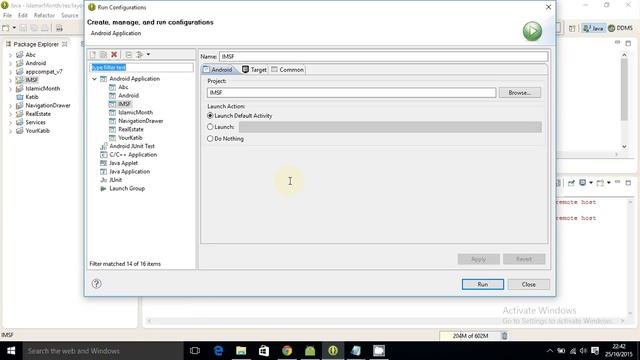Expand YourKatib project in Package Explorer
The height and width of the screenshot is (360, 640).
click(x=11, y=131)
